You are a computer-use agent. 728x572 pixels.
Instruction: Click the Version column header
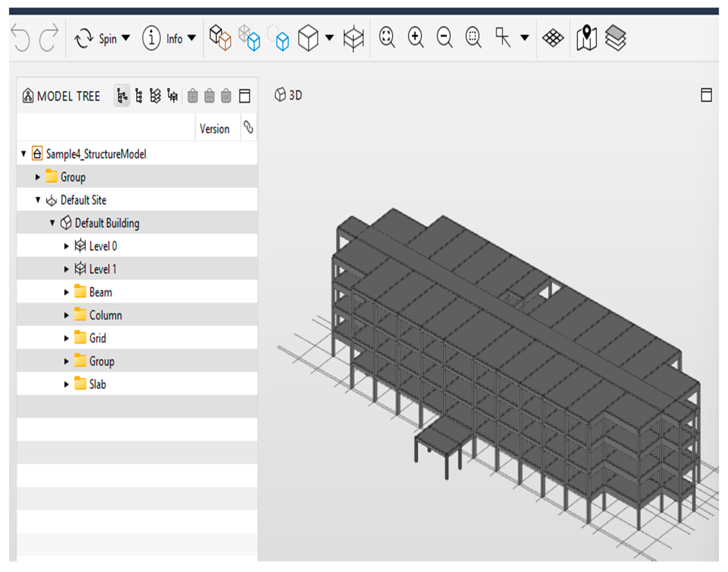pos(215,129)
